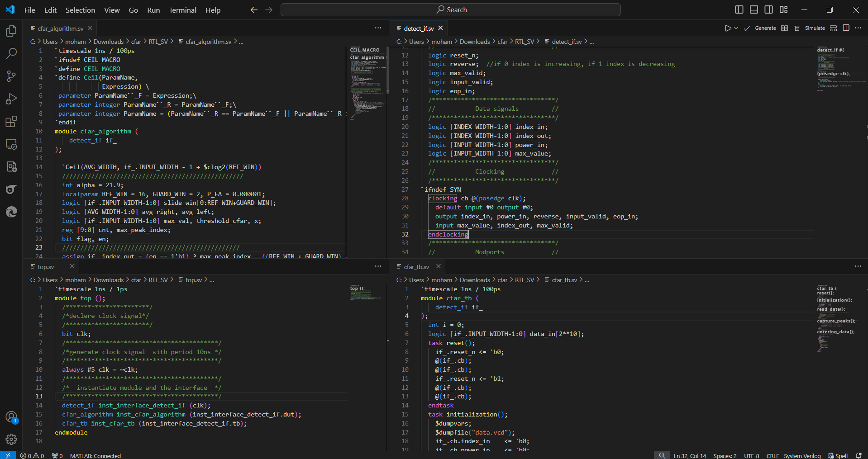Image resolution: width=868 pixels, height=459 pixels.
Task: Click Ln 32, Col 14 cursor position
Action: (690, 455)
